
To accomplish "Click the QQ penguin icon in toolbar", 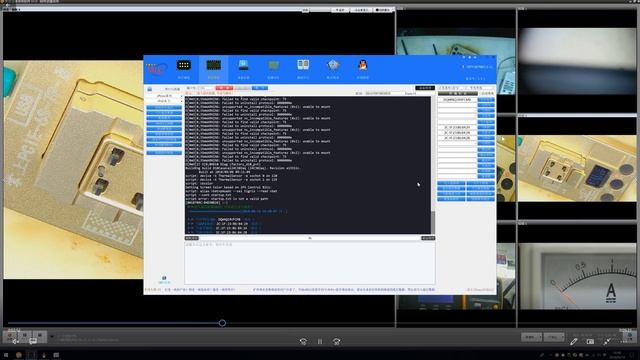I will (362, 65).
